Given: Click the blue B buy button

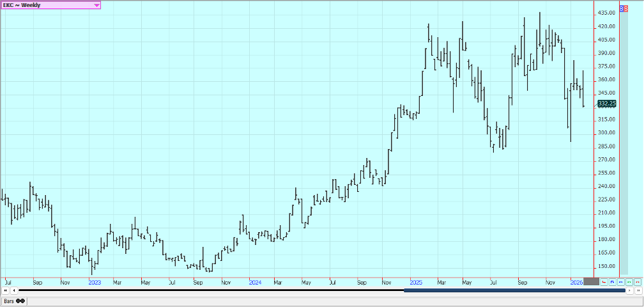Looking at the screenshot, I should point(622,8).
